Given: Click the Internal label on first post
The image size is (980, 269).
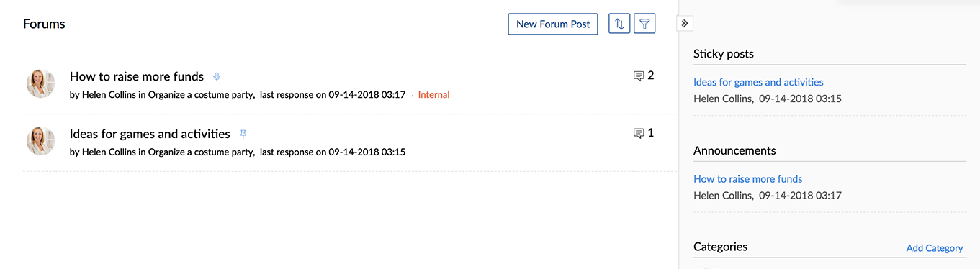Looking at the screenshot, I should coord(433,95).
